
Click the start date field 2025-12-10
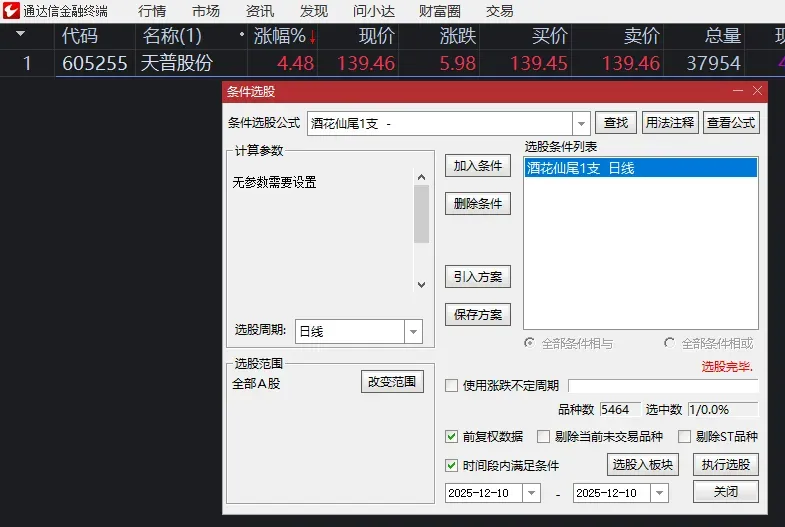pyautogui.click(x=484, y=493)
